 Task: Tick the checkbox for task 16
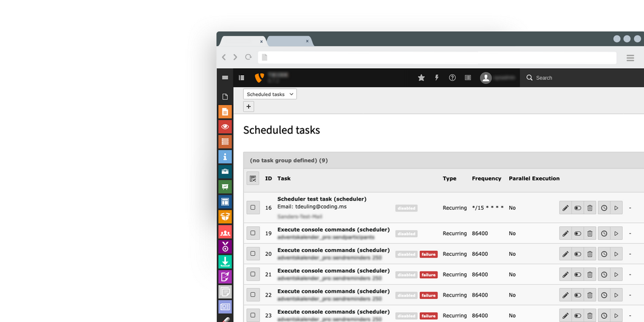click(x=253, y=208)
